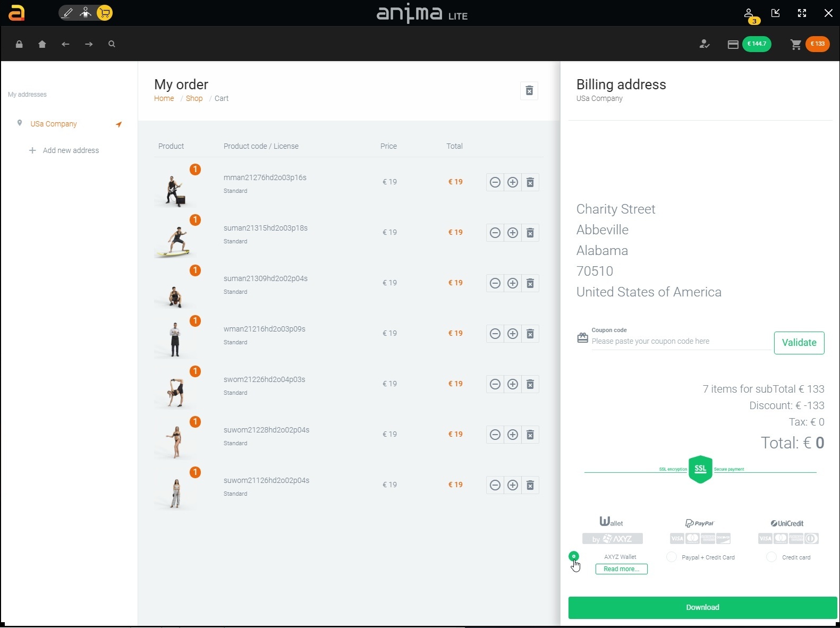This screenshot has height=628, width=840.
Task: Click the coupon gift icon
Action: [582, 338]
